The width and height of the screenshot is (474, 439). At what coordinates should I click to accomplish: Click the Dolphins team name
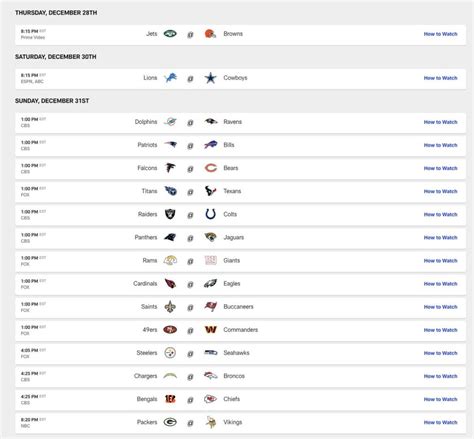[x=146, y=122]
